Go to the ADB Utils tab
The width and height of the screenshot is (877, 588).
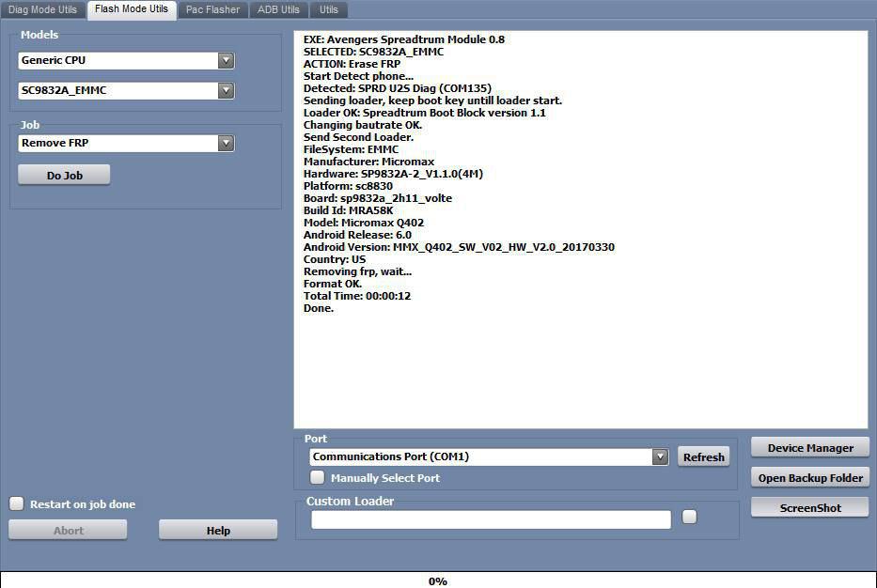click(278, 9)
